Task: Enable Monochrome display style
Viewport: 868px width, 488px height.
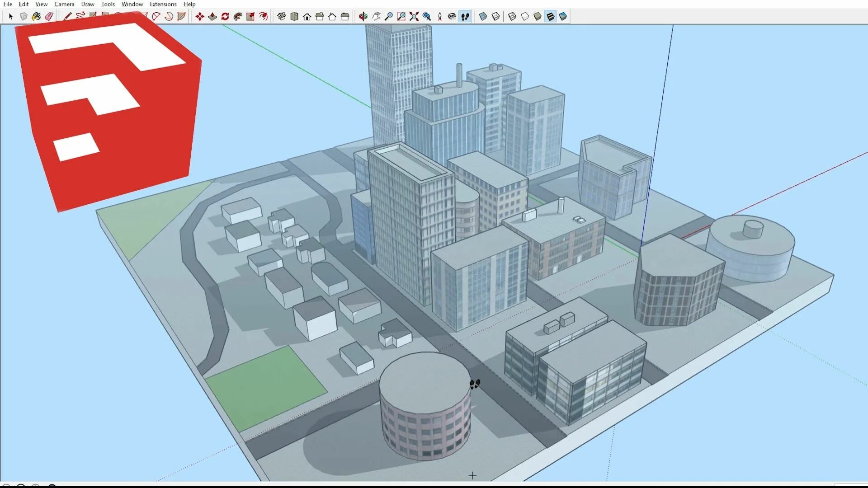Action: (563, 17)
